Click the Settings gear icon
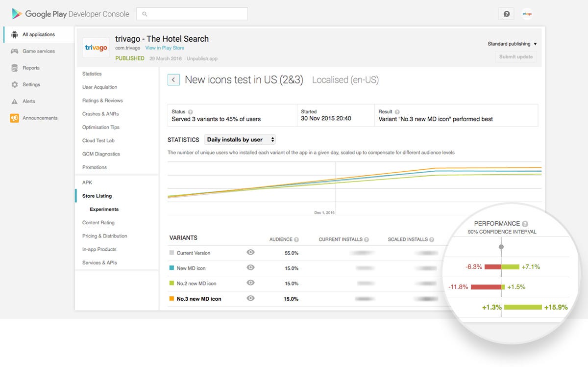Image resolution: width=588 pixels, height=367 pixels. [x=14, y=84]
